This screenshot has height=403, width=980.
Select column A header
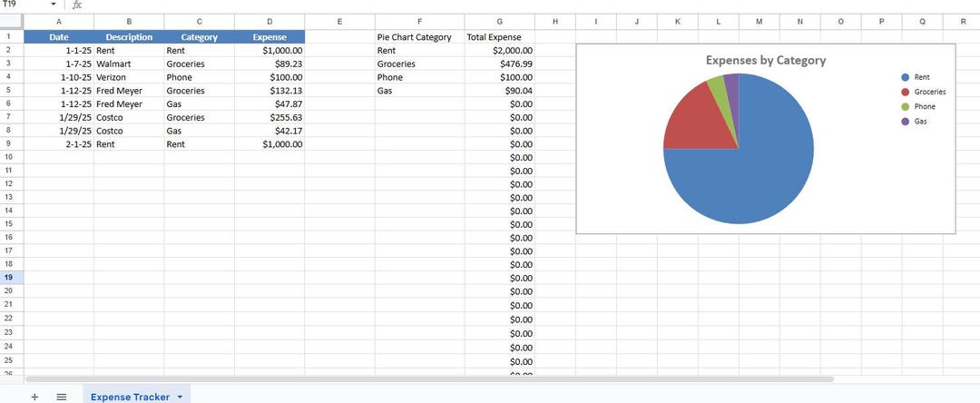(59, 21)
